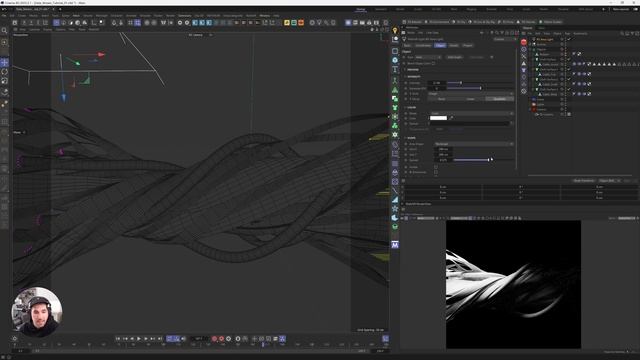640x360 pixels.
Task: Toggle the fourth Subdivision Surface enable checkmark
Action: (569, 89)
